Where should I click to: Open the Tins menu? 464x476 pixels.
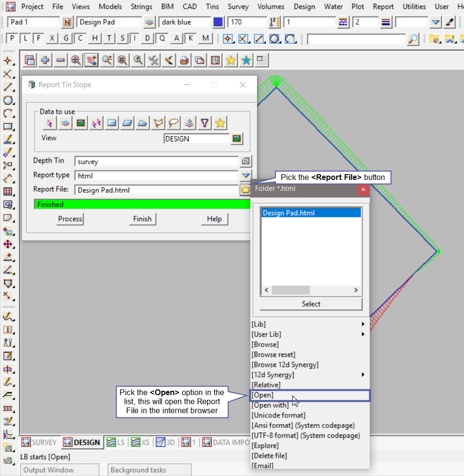[x=212, y=7]
